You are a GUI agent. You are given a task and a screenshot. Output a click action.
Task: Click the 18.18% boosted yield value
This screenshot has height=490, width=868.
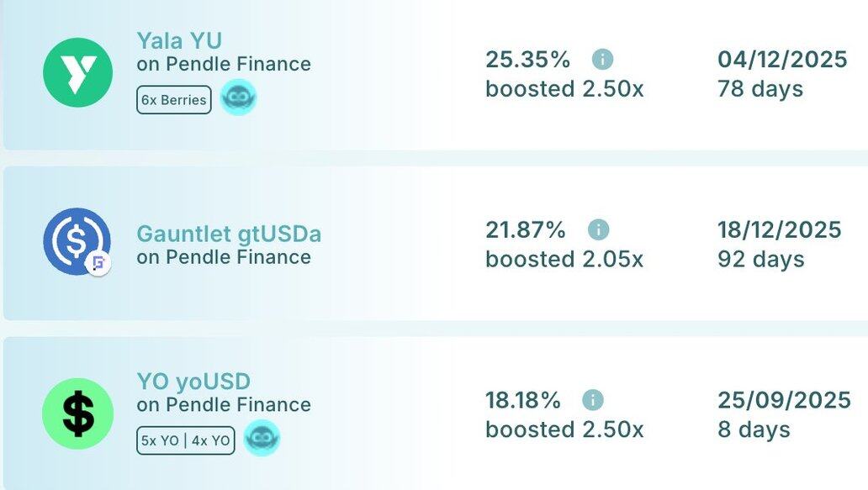pyautogui.click(x=522, y=400)
